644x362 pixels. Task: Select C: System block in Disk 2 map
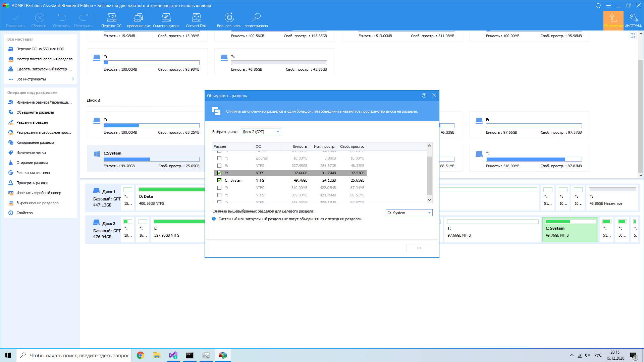click(x=570, y=230)
